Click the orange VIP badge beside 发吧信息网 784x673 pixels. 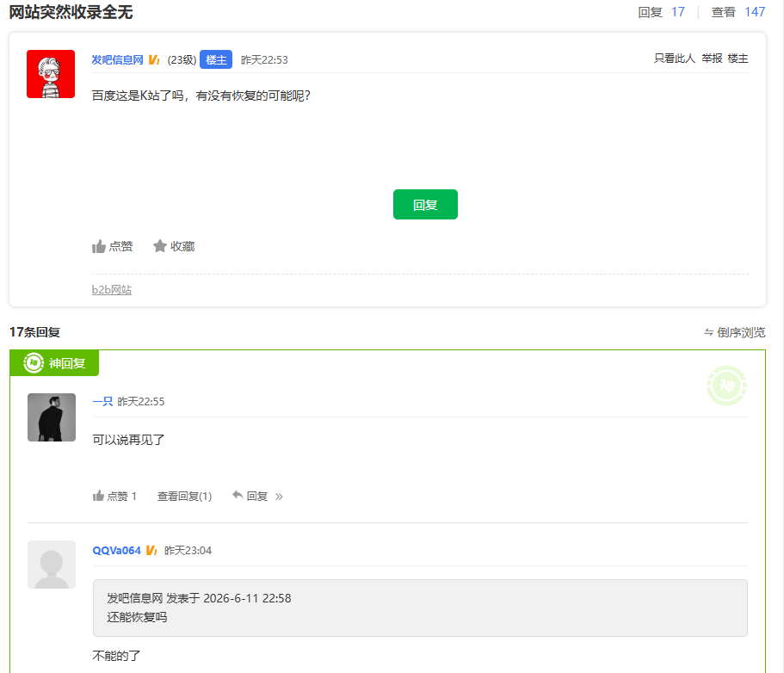point(154,60)
